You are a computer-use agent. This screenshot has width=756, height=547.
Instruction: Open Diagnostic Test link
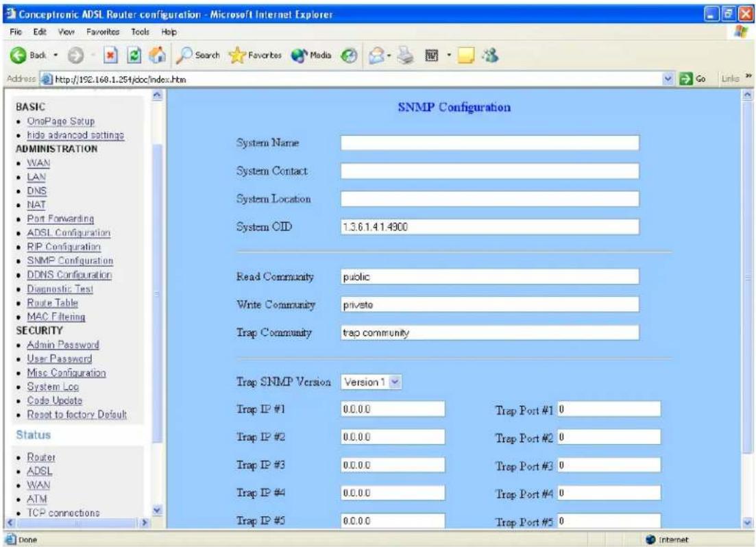coord(60,289)
